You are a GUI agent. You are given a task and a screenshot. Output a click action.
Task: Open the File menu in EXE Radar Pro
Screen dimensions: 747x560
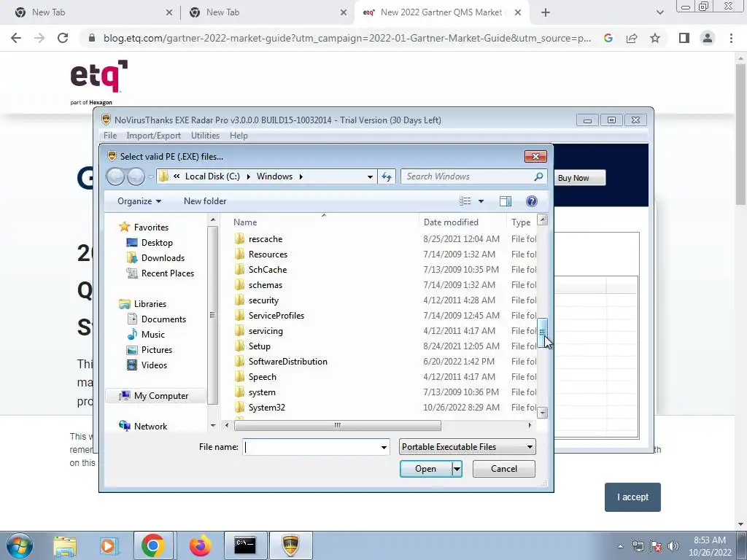(x=110, y=136)
